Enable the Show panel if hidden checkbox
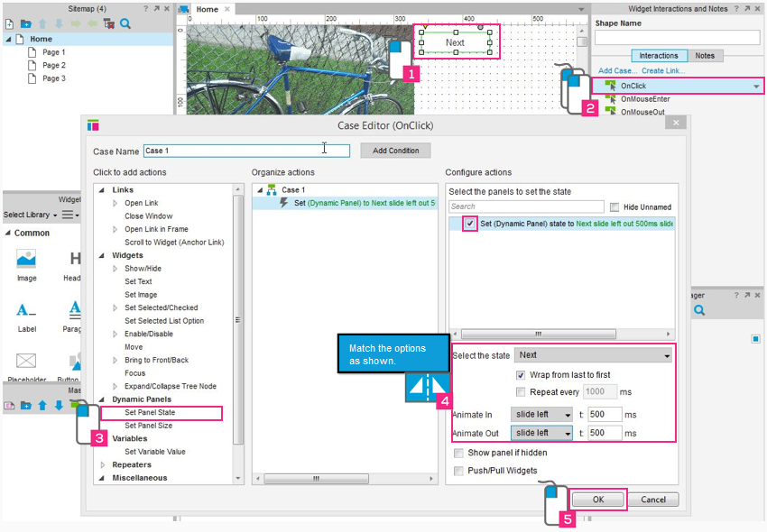The height and width of the screenshot is (532, 767). coord(459,454)
